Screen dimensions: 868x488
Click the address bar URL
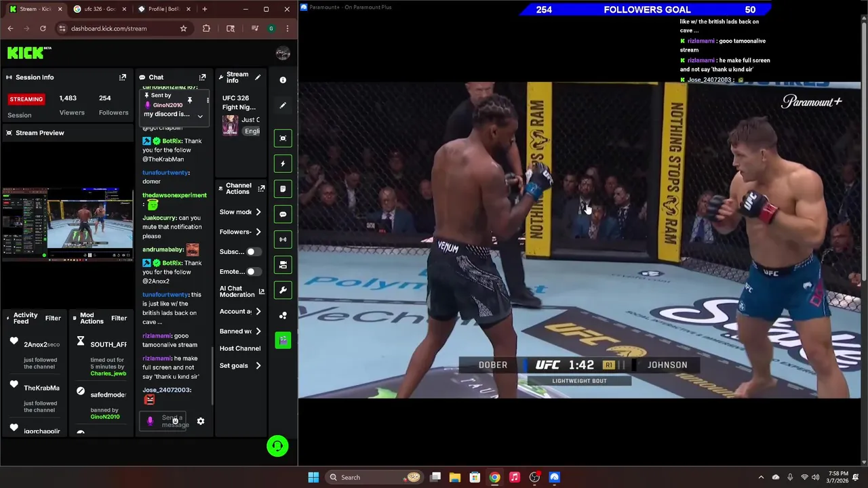108,28
